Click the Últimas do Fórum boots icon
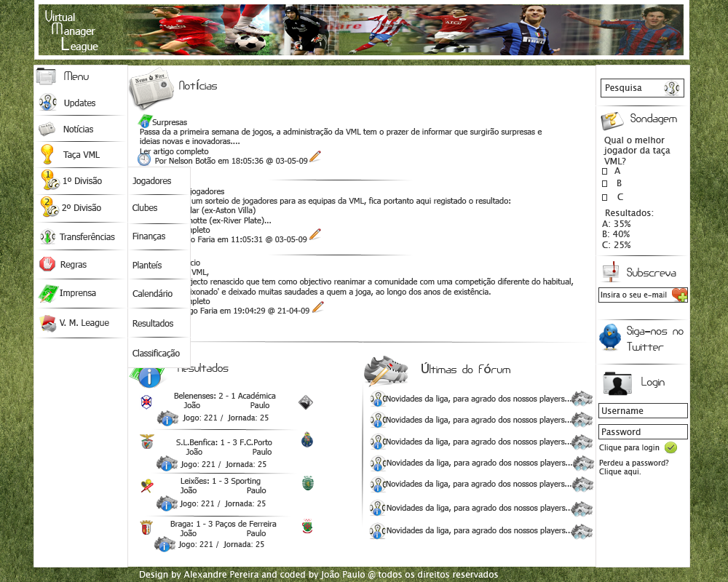728x582 pixels. [387, 371]
